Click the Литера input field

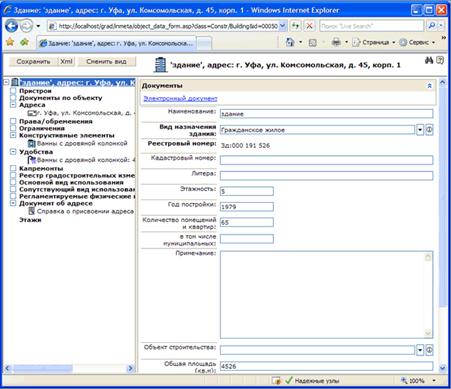tap(326, 176)
